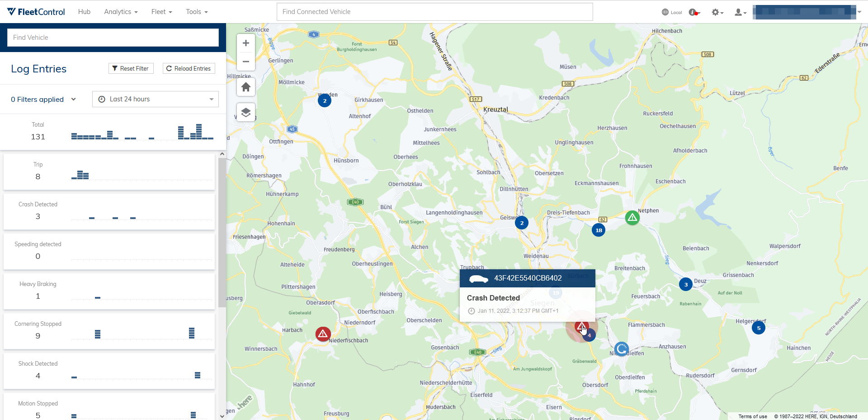868x420 pixels.
Task: Click Reload Entries button
Action: [x=189, y=68]
